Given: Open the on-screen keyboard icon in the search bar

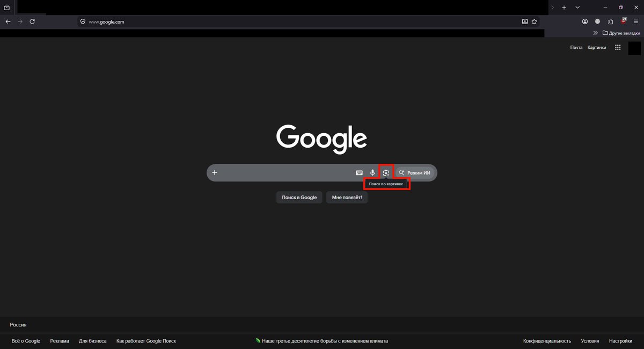Looking at the screenshot, I should point(359,173).
